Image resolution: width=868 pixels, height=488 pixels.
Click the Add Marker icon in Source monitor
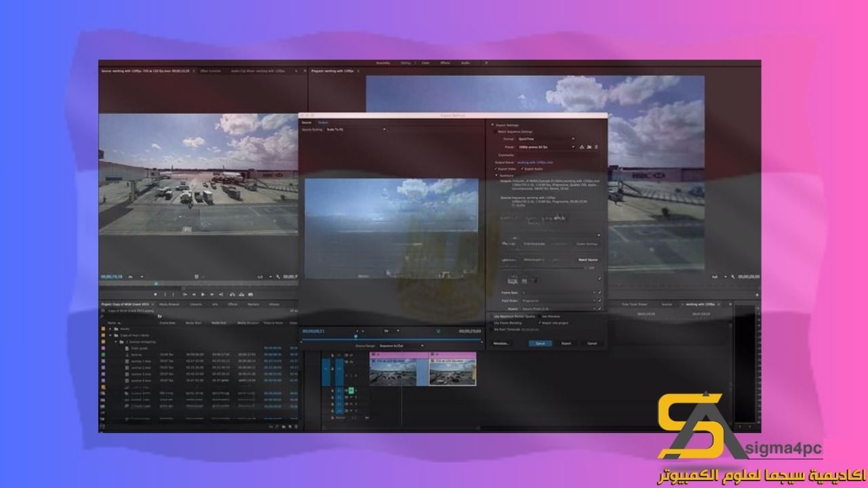pos(155,294)
